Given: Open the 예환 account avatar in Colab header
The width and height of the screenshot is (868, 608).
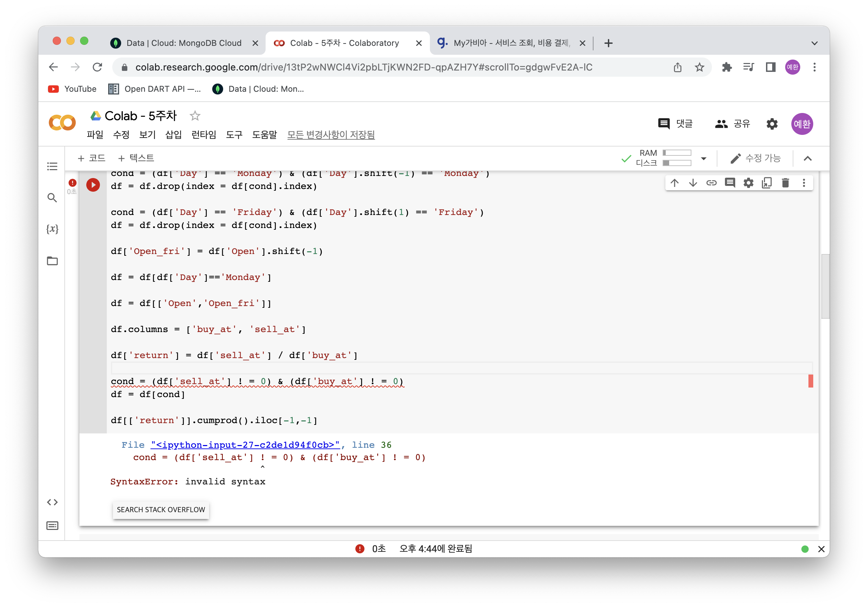Looking at the screenshot, I should 802,124.
